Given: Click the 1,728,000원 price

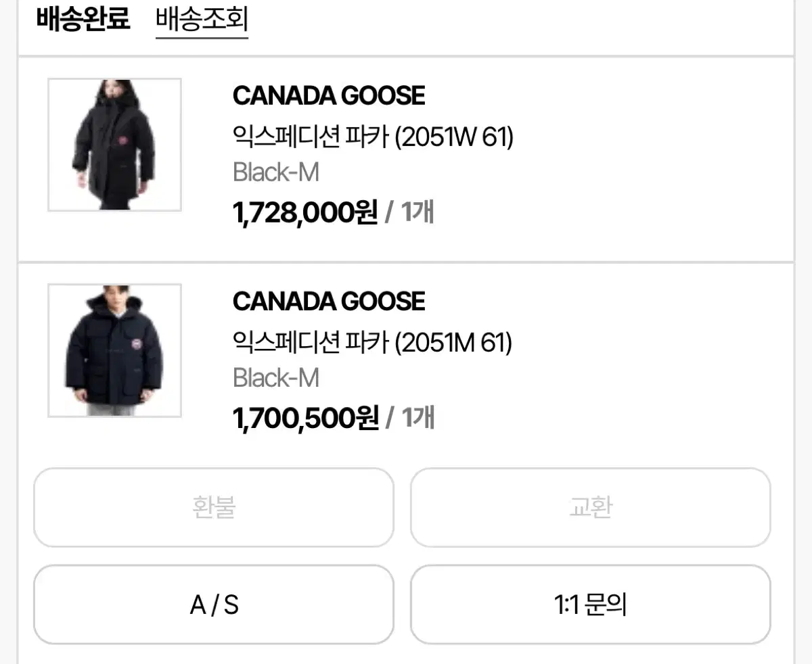Looking at the screenshot, I should click(x=304, y=213).
